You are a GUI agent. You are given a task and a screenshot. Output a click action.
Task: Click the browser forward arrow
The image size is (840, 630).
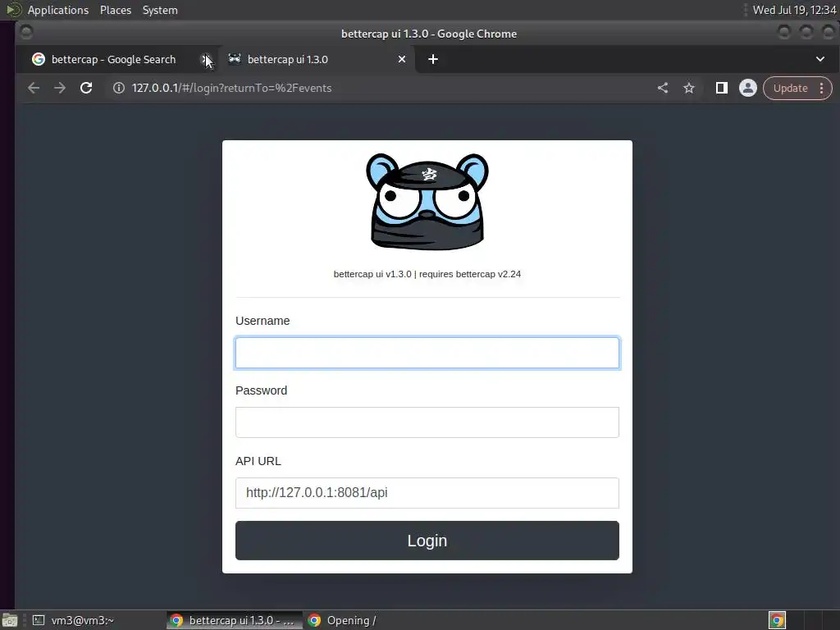click(x=59, y=88)
